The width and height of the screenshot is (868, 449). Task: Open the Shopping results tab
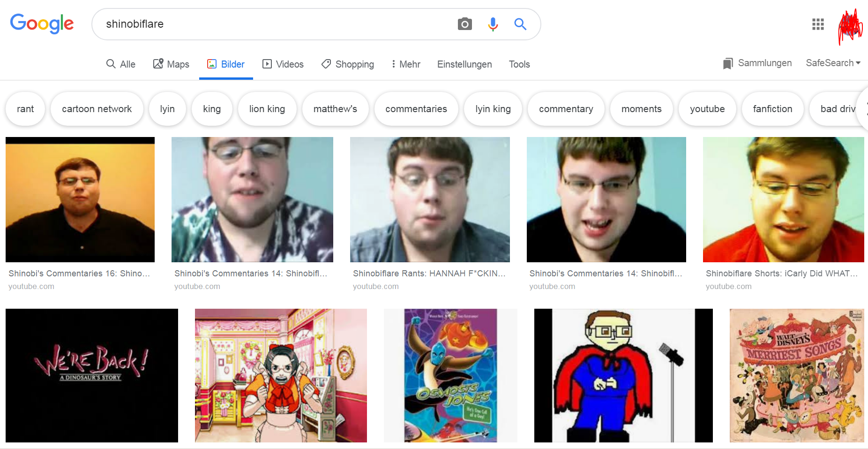348,64
